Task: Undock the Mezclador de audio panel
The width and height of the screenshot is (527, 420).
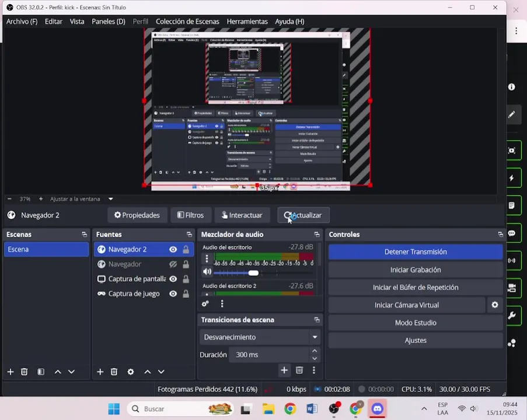Action: click(316, 234)
